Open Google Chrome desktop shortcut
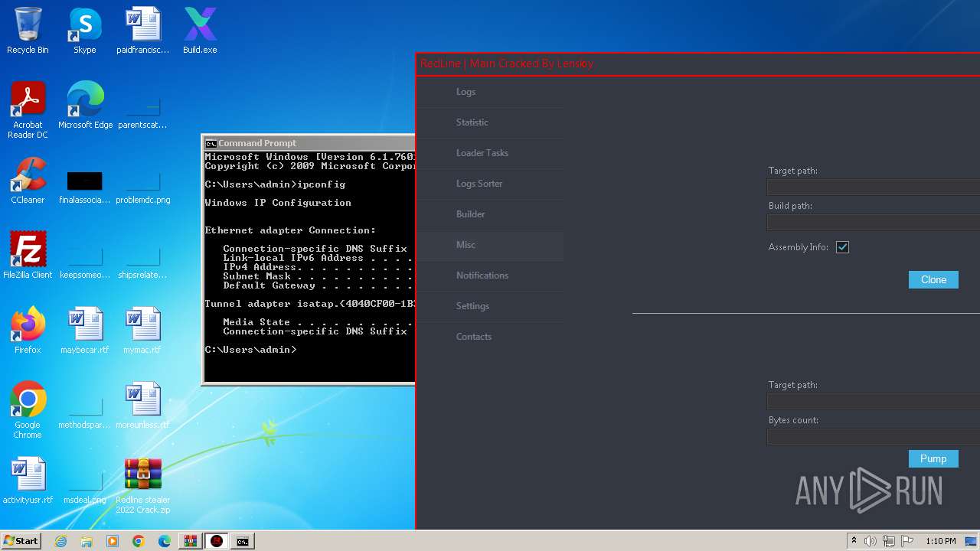Viewport: 980px width, 551px height. click(28, 410)
